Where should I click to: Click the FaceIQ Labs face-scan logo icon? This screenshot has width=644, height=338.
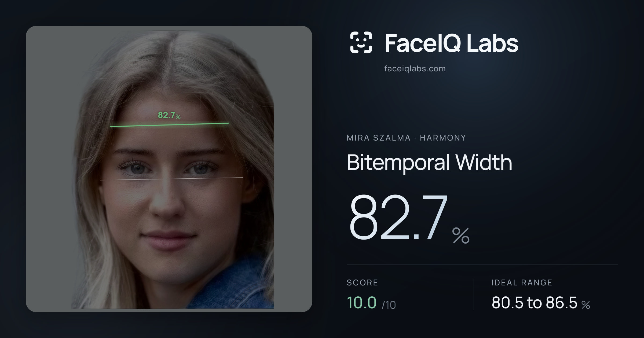coord(361,42)
